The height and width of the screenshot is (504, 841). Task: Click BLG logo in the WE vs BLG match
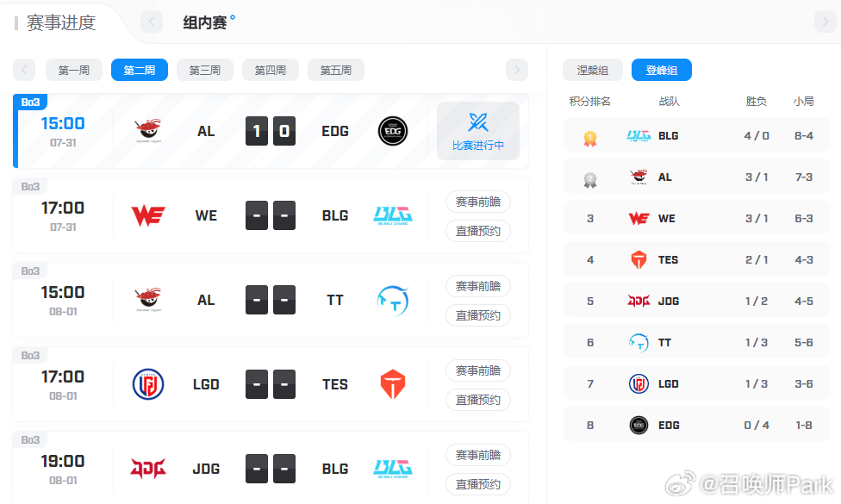click(x=393, y=215)
